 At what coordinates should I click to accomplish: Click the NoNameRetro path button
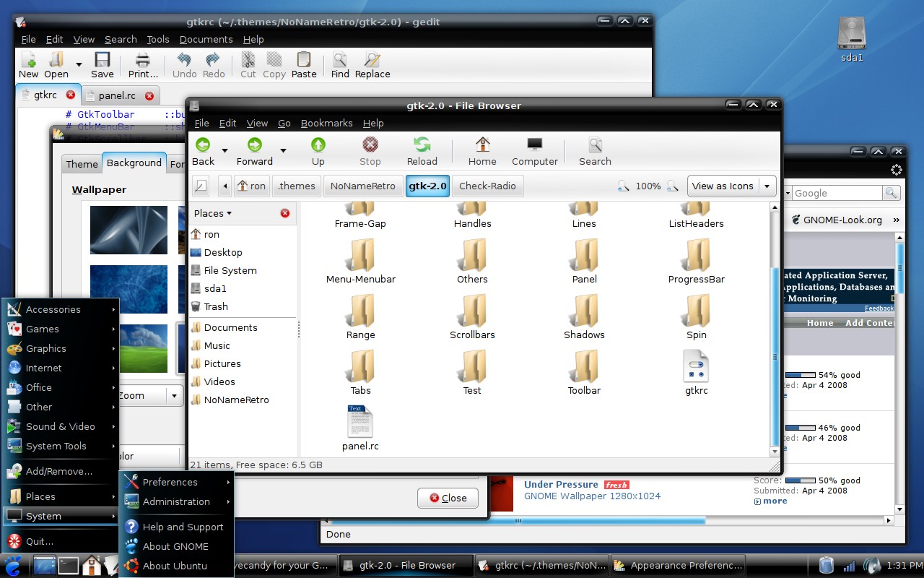point(362,186)
